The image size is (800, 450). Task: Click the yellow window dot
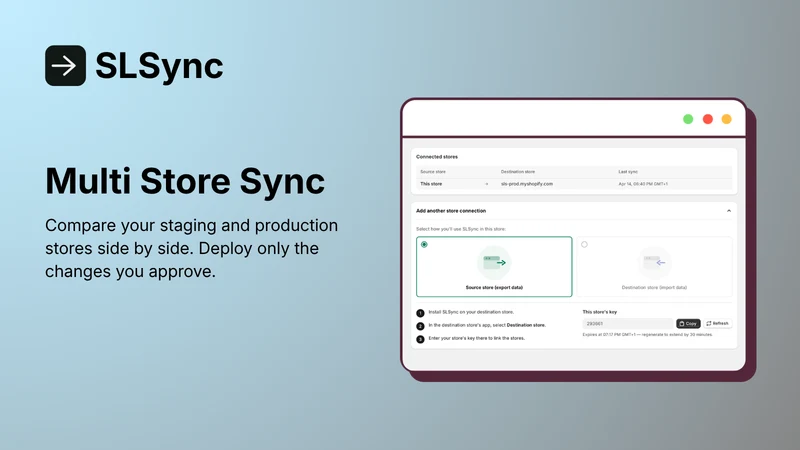tap(726, 119)
